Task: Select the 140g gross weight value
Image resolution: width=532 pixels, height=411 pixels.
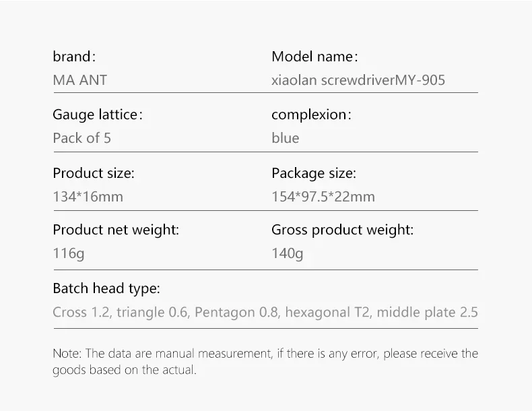Action: 288,253
